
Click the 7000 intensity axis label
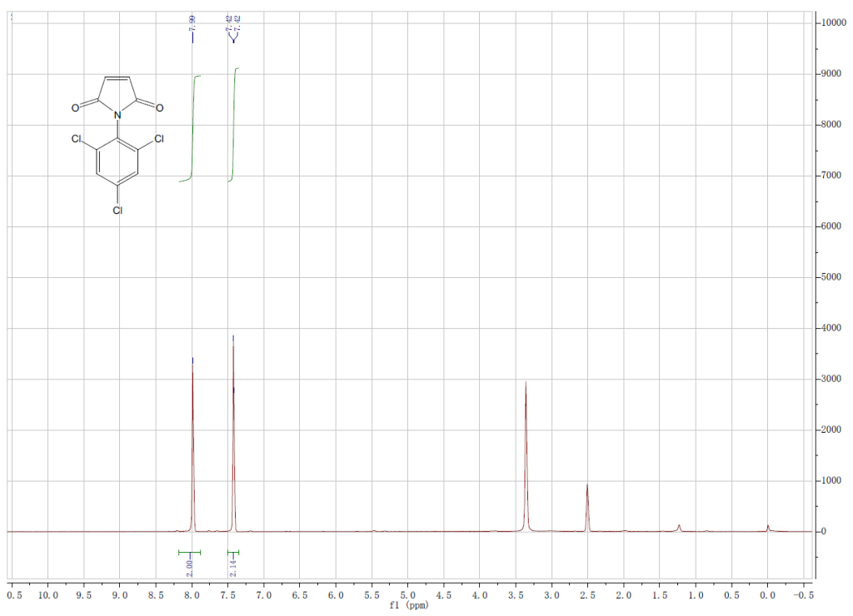831,176
